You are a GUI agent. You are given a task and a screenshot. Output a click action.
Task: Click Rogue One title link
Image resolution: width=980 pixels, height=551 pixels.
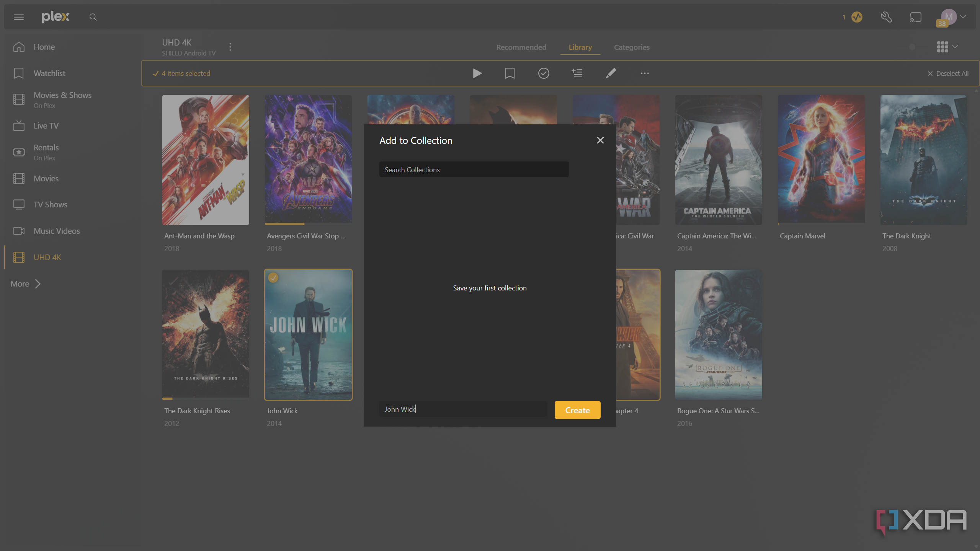(718, 411)
